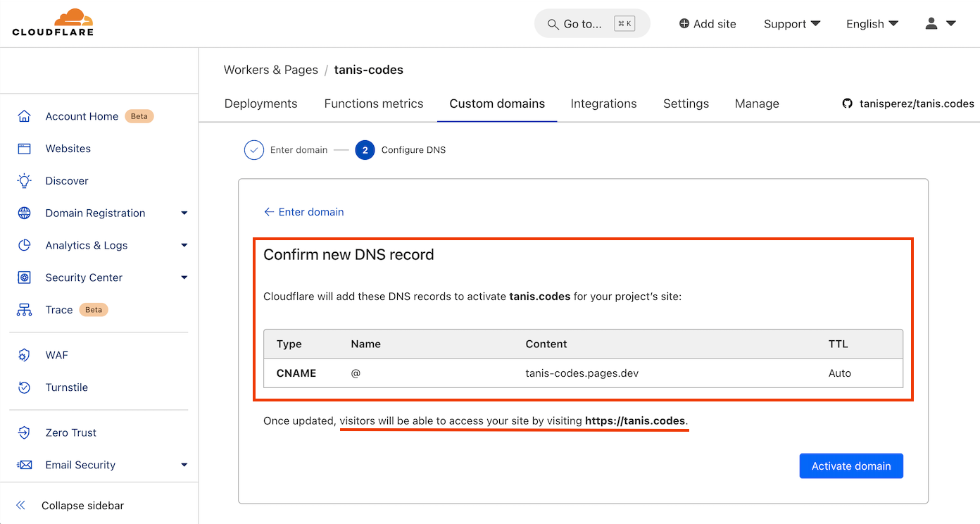
Task: Select the Trace sidebar icon
Action: click(x=23, y=309)
